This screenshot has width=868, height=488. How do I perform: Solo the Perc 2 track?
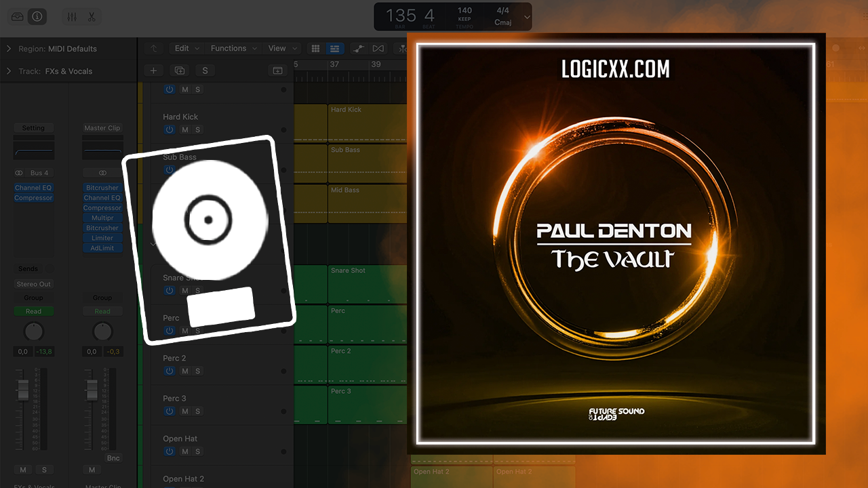pos(198,371)
